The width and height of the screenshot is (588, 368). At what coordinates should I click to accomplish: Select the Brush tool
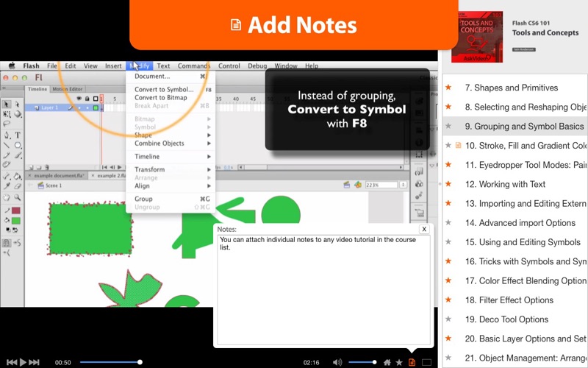tap(17, 155)
